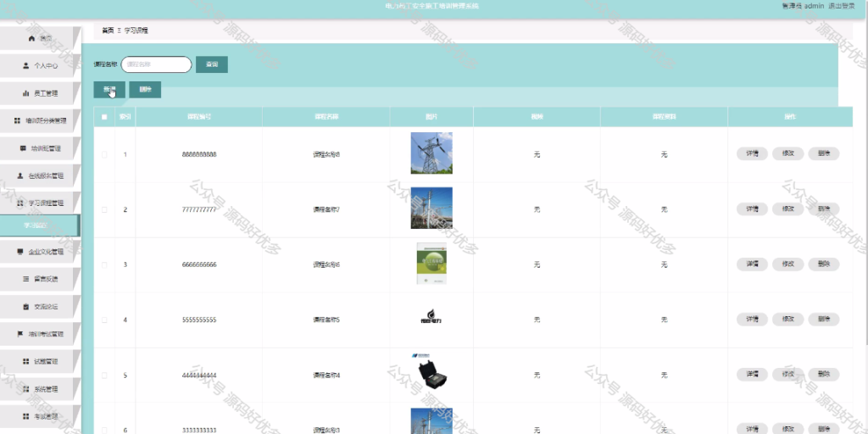Image resolution: width=868 pixels, height=434 pixels.
Task: Click the 新增 add button
Action: pyautogui.click(x=109, y=90)
